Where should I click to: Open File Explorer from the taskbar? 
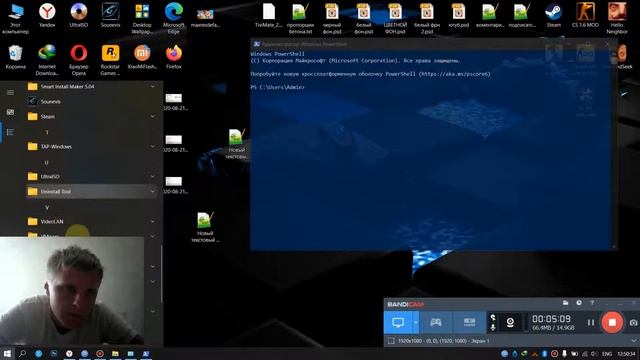coord(115,353)
